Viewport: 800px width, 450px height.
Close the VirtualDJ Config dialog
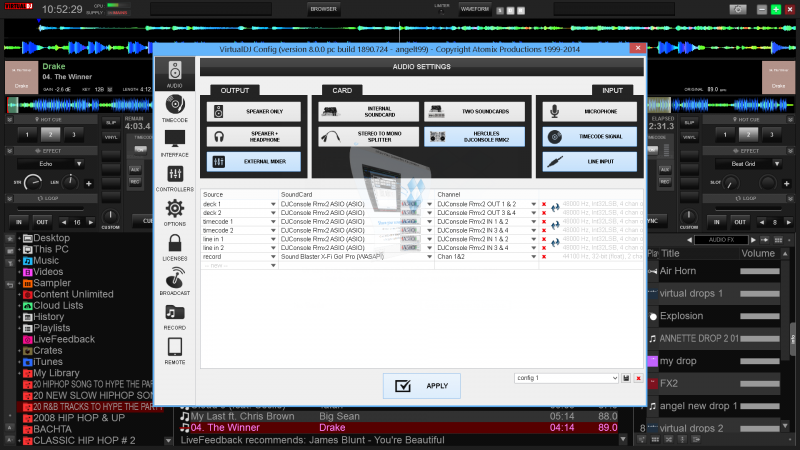point(638,48)
